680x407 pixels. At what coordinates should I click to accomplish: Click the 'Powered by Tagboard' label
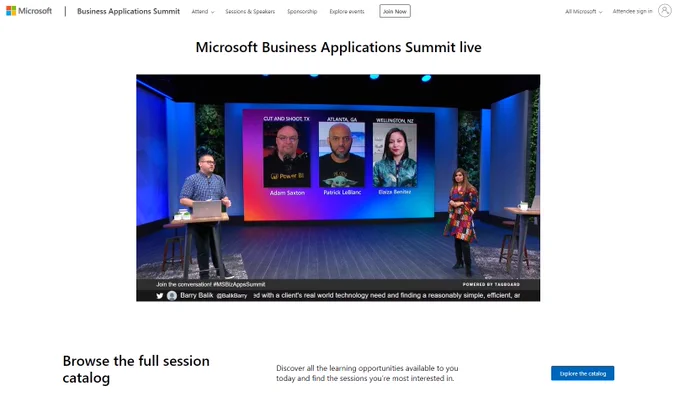tap(491, 285)
